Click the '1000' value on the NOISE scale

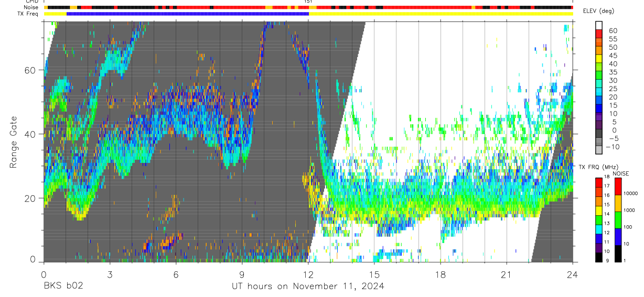point(629,210)
